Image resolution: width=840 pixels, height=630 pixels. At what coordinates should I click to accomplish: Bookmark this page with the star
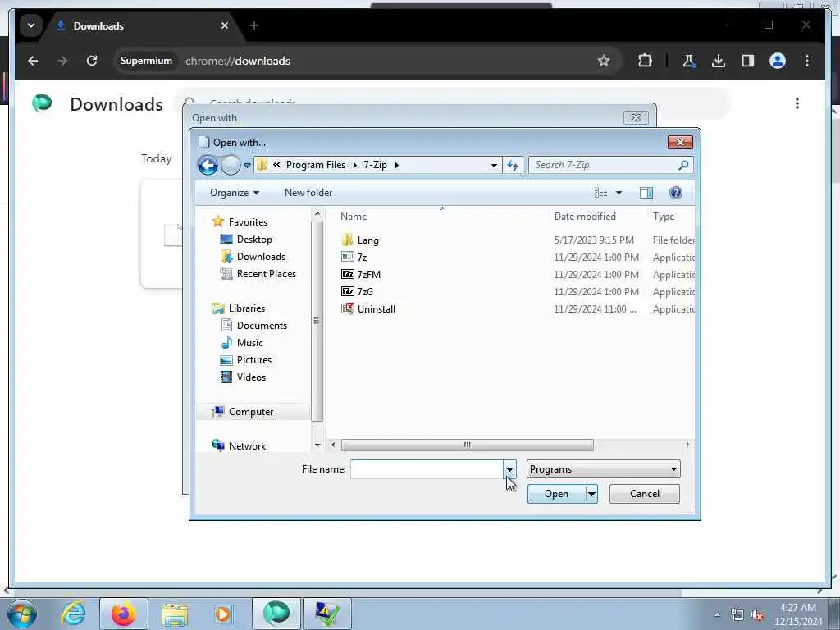[604, 61]
